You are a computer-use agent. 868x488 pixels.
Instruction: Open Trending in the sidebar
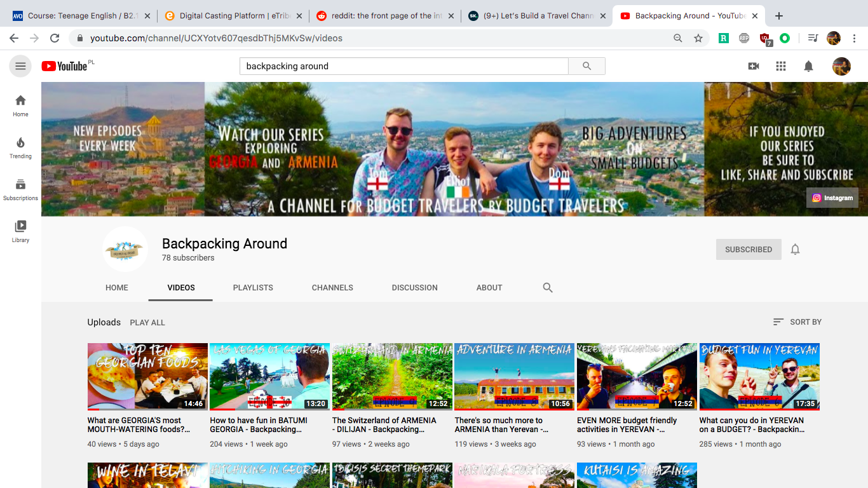20,147
